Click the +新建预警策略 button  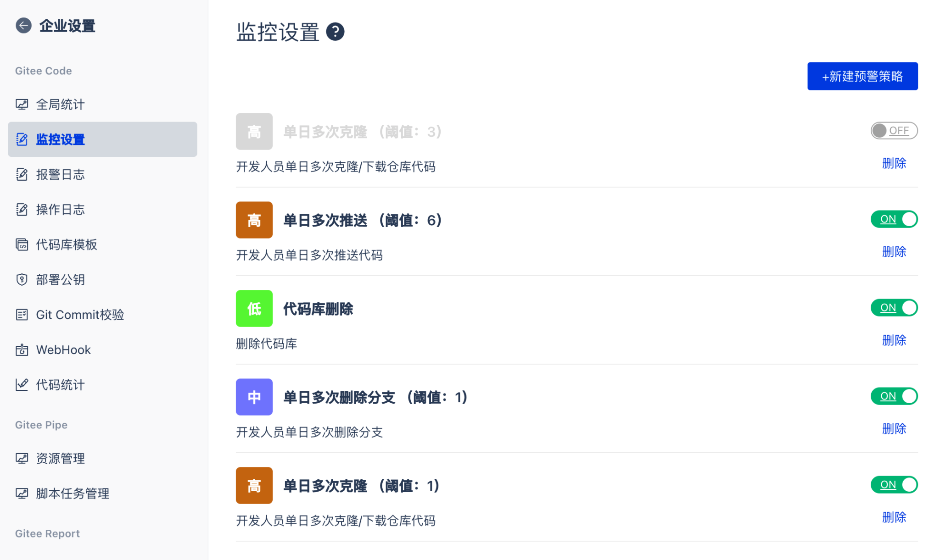pos(862,76)
